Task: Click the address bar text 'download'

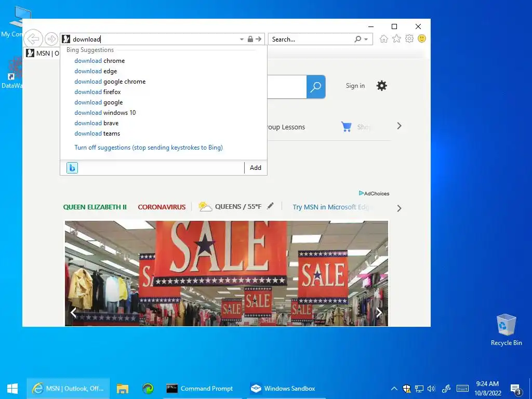Action: 87,39
